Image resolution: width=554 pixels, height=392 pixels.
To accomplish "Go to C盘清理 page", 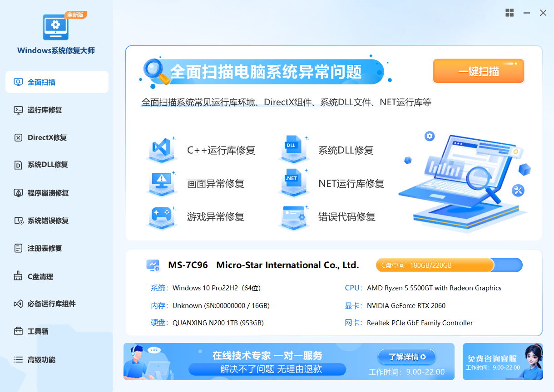I will [57, 276].
